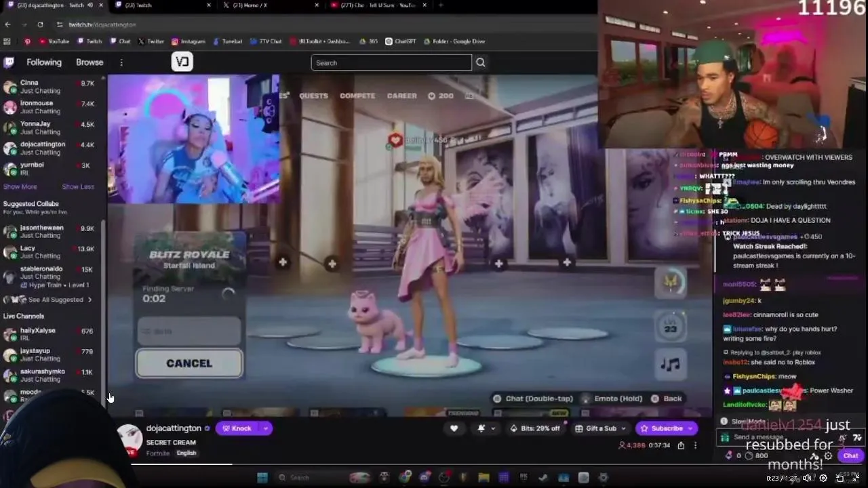Click the heart follow icon
The width and height of the screenshot is (868, 488).
coord(454,428)
